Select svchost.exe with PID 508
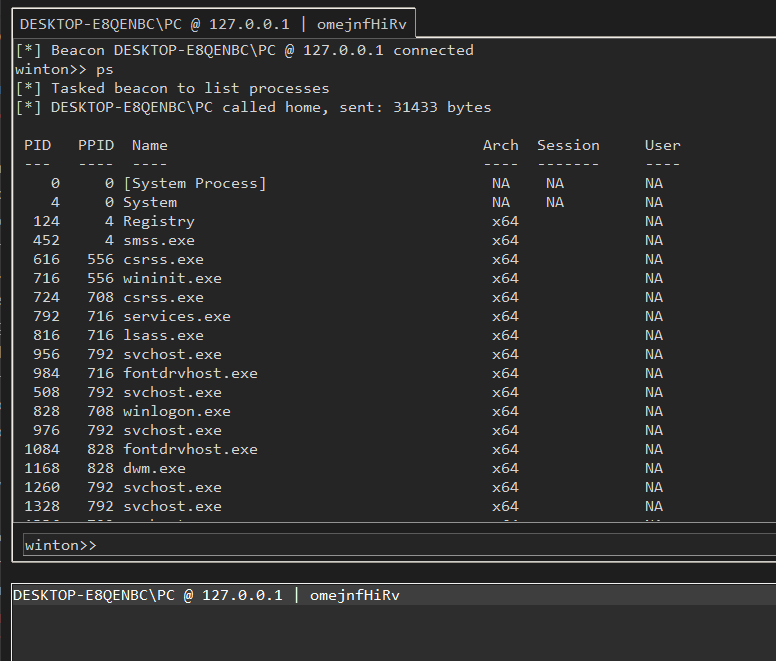This screenshot has height=661, width=776. click(x=172, y=392)
